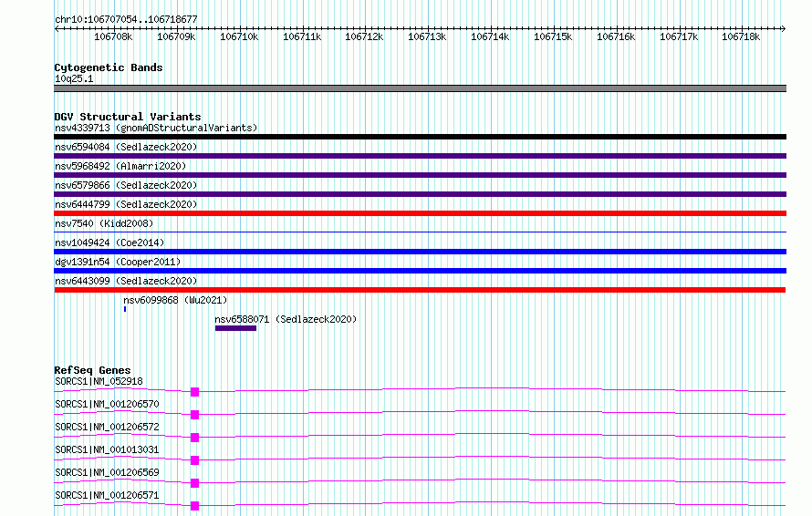Screen dimensions: 812x516
Task: Select the red bar under nsv6444799
Action: (x=420, y=213)
